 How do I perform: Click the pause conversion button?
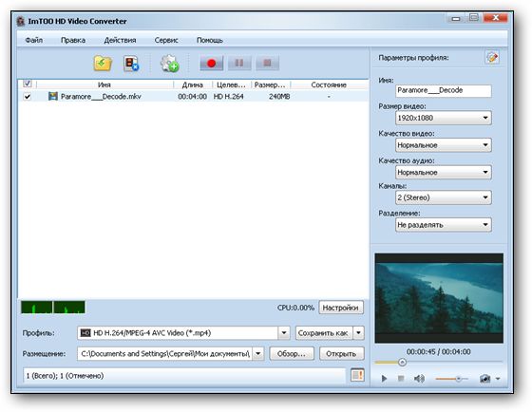(239, 63)
